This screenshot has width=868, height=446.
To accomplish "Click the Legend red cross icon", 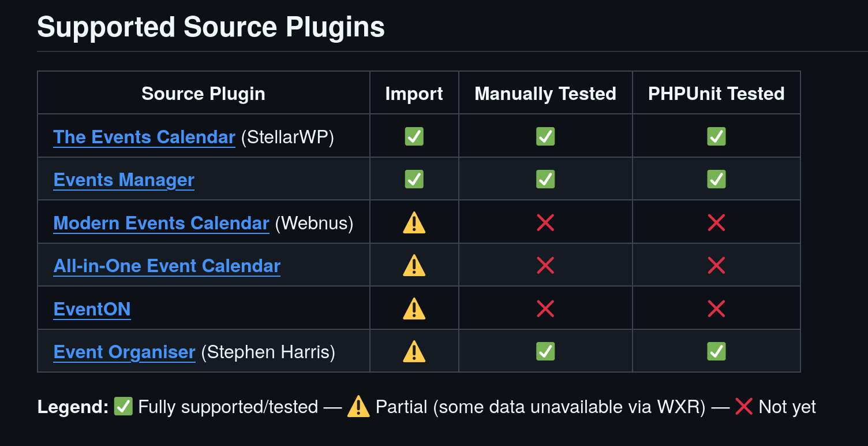I will (x=744, y=406).
